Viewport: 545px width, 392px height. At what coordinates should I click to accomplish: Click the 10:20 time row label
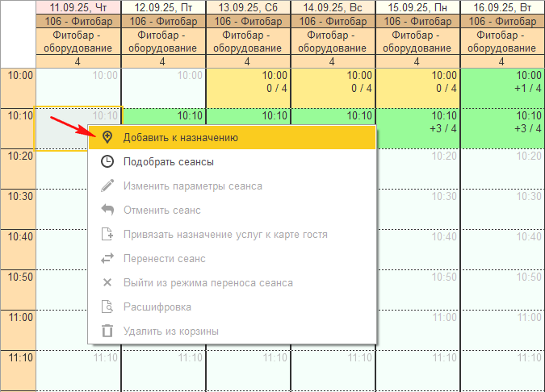[x=19, y=169]
